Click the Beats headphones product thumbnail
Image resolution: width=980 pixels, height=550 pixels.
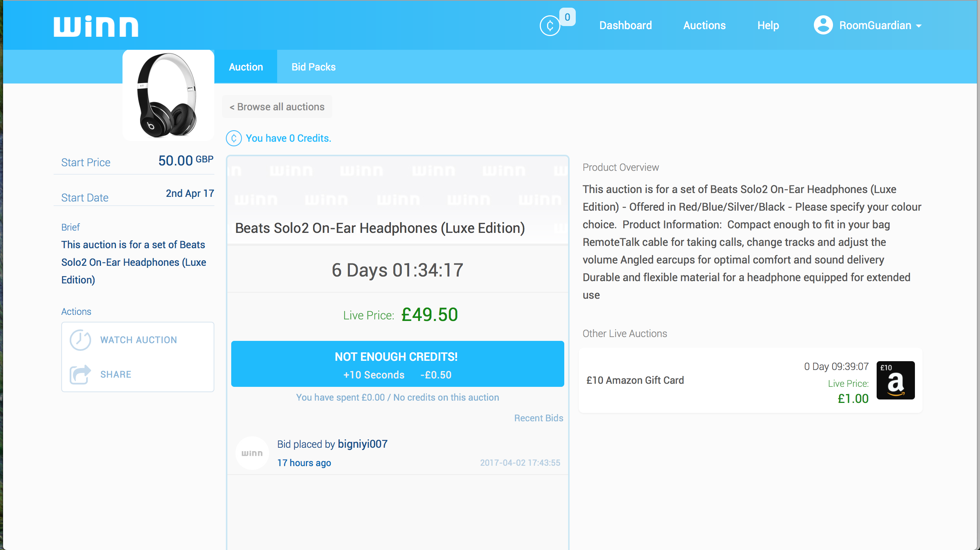168,95
